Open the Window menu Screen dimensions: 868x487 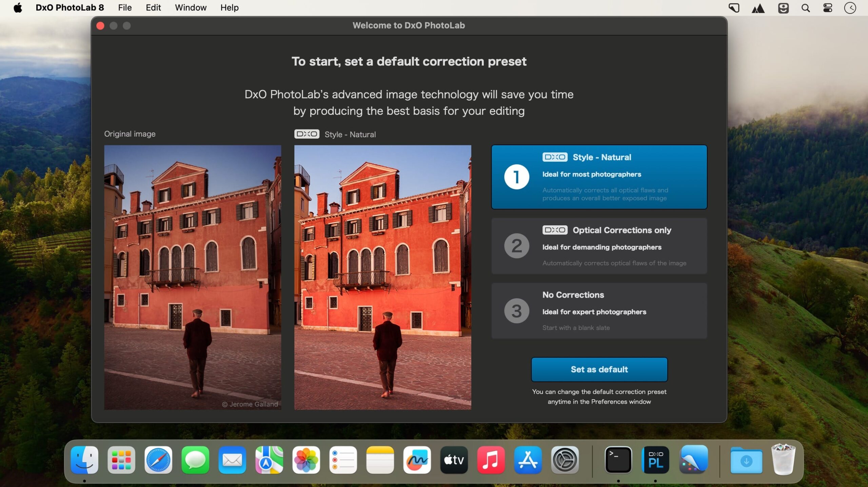(x=191, y=7)
